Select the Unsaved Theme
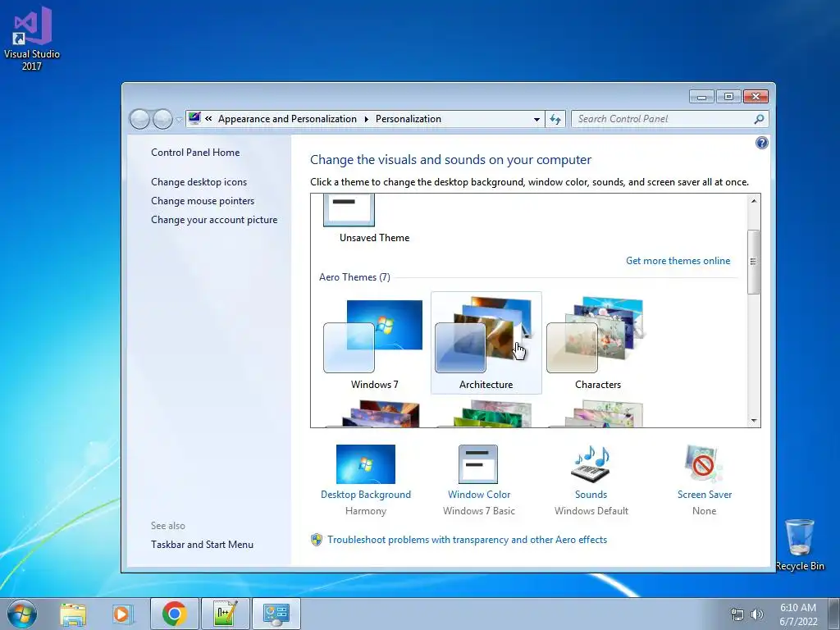 374,220
